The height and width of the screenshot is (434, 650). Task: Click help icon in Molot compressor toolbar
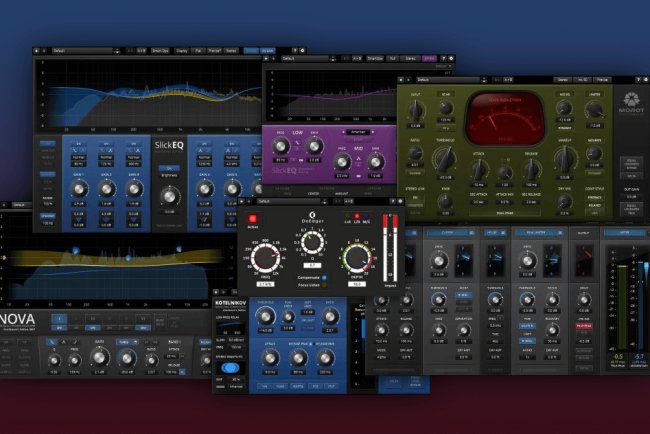tap(638, 79)
